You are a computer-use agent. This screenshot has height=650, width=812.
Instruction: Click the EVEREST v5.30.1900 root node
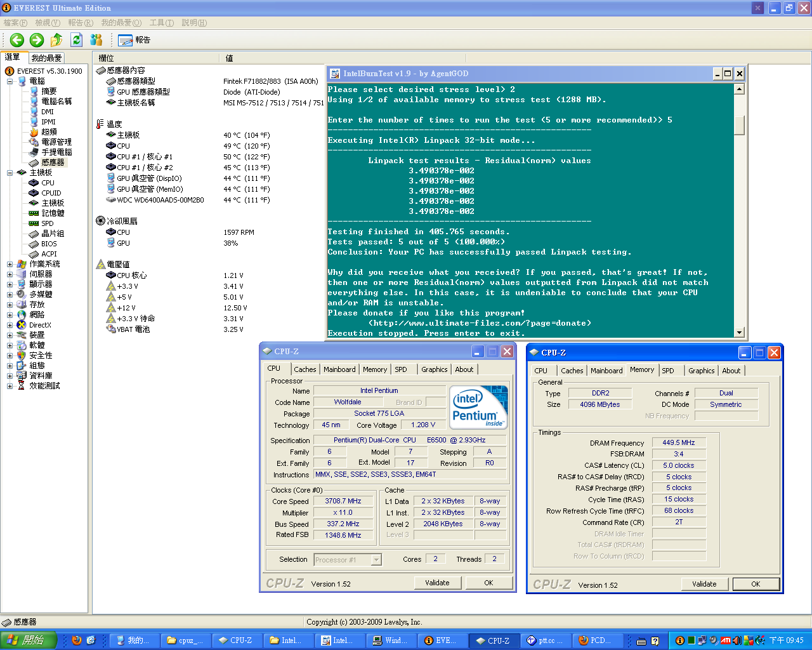pos(49,71)
